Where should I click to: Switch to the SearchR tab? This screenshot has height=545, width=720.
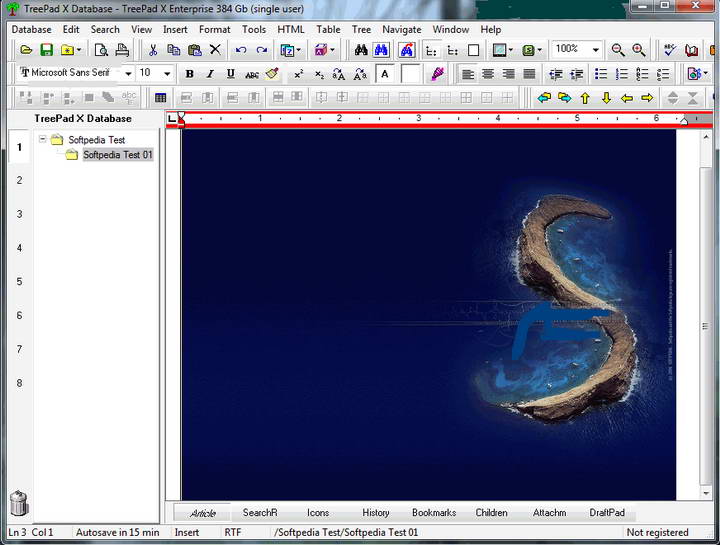[x=260, y=512]
